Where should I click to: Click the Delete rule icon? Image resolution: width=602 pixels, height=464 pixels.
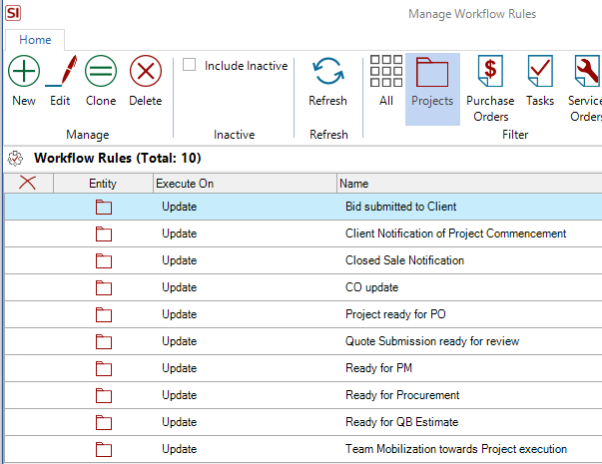[x=145, y=74]
